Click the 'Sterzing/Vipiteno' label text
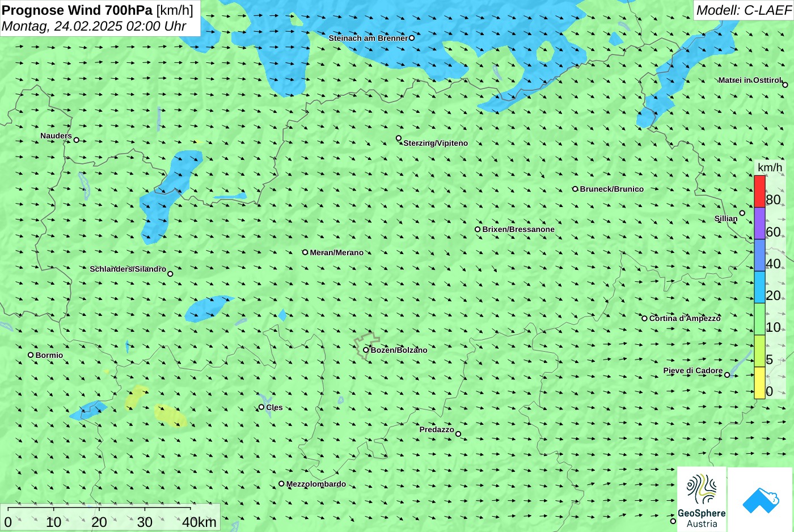The height and width of the screenshot is (532, 794). click(436, 143)
